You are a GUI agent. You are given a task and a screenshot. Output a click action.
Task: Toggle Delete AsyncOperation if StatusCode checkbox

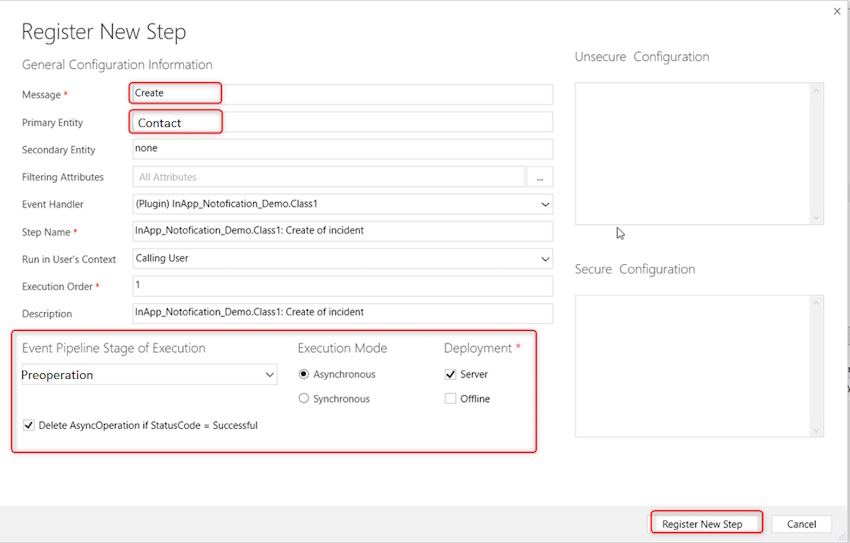(x=29, y=425)
